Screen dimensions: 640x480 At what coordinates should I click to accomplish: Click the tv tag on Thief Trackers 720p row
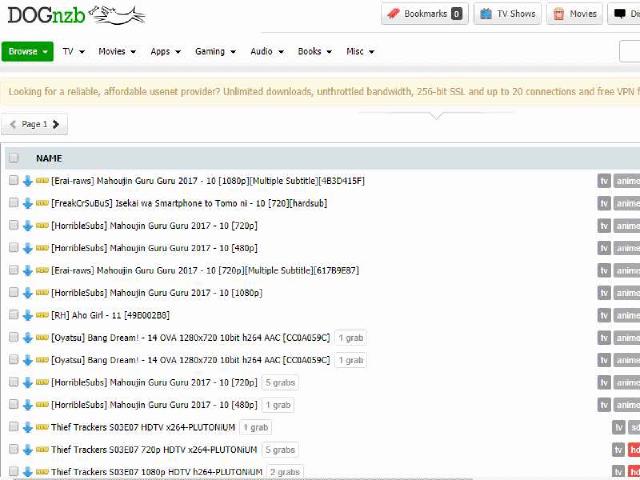pos(619,450)
